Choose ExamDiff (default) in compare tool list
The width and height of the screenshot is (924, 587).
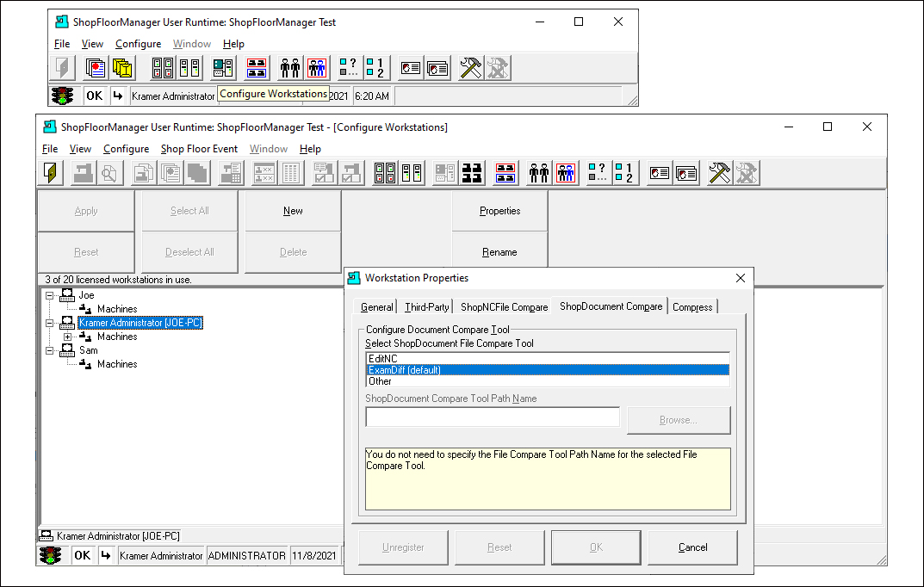pos(548,370)
